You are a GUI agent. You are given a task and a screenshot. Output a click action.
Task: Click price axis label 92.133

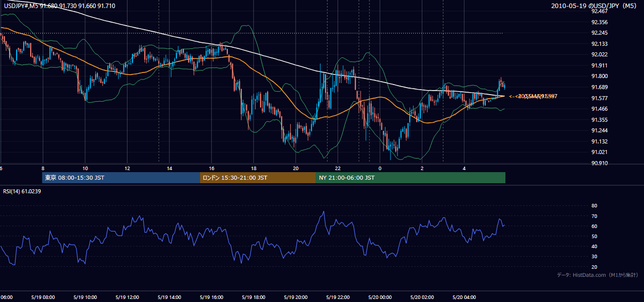(600, 44)
